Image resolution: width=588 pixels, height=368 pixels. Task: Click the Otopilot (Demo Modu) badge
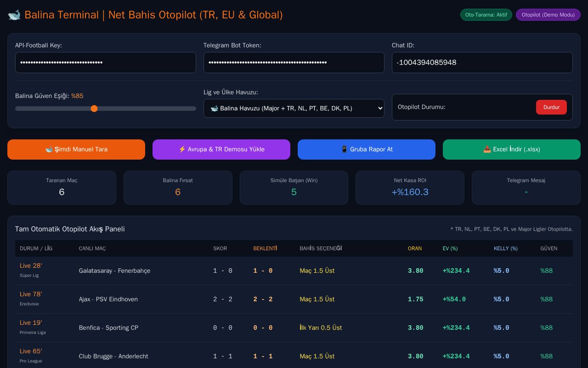548,15
